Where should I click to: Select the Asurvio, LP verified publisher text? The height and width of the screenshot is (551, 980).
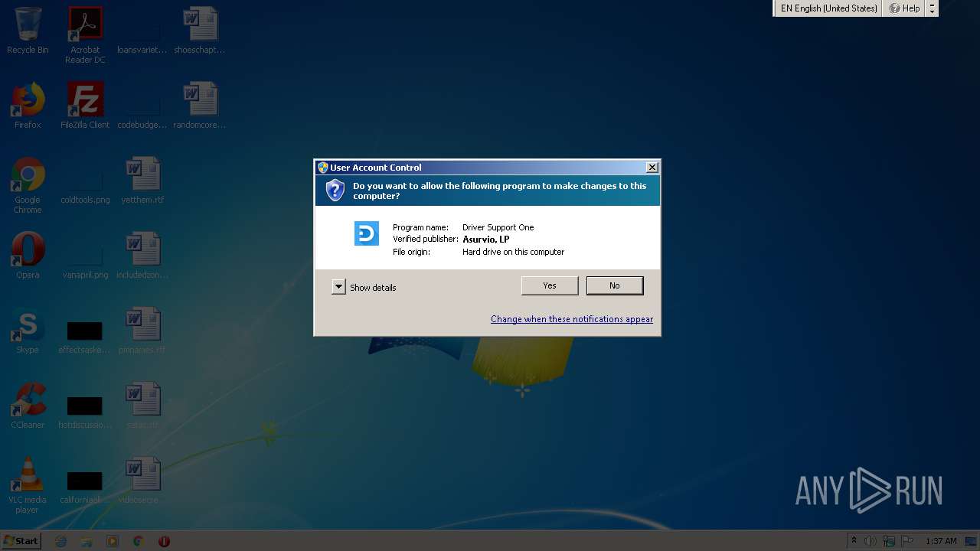(486, 240)
